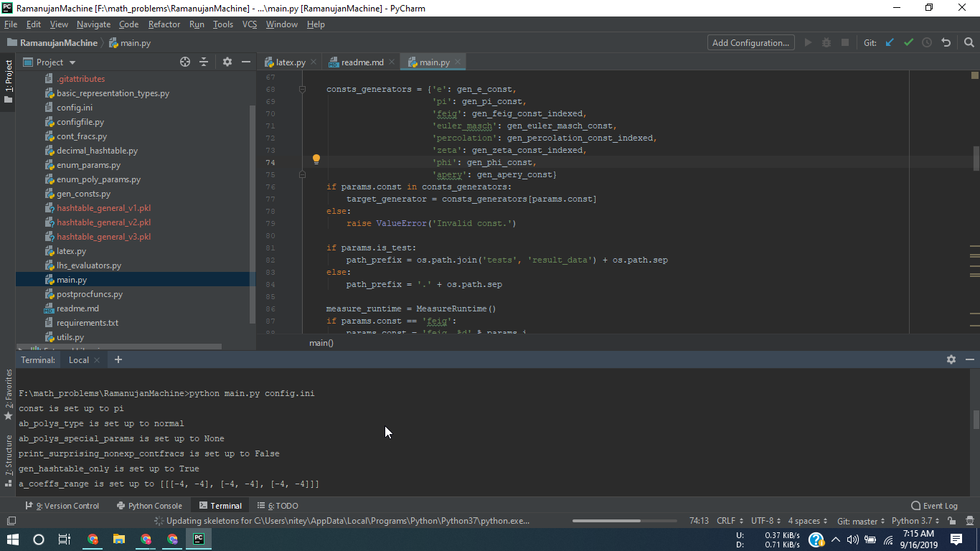Open VCS update project with blue arrow icon
980x551 pixels.
pos(890,42)
